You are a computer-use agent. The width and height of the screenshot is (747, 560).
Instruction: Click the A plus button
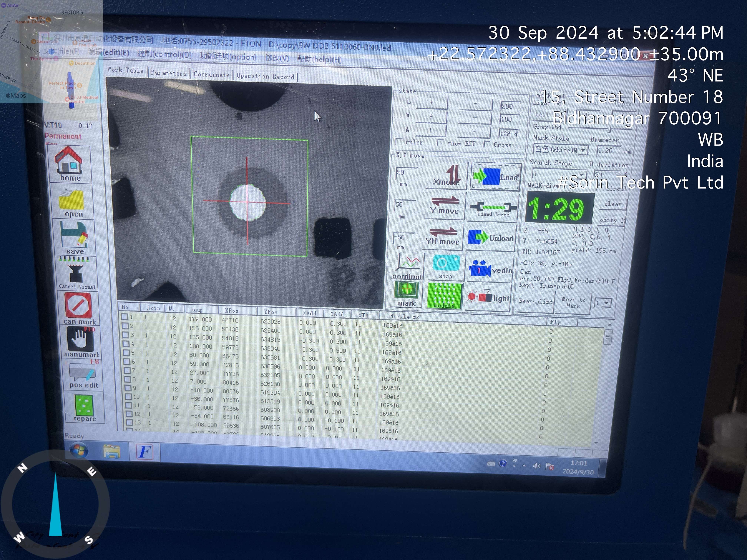pyautogui.click(x=430, y=130)
